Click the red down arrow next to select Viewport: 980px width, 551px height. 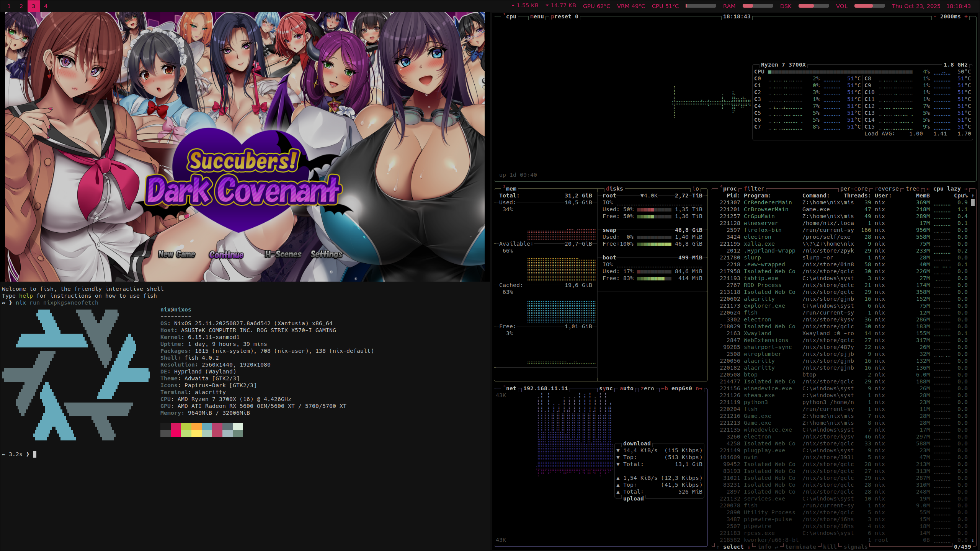click(x=748, y=547)
